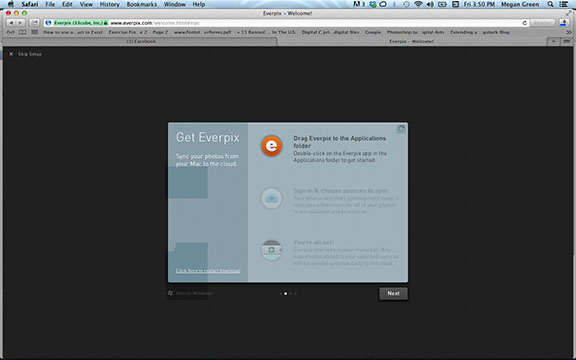576x360 pixels.
Task: Go back with the browser back arrow
Action: coord(11,23)
